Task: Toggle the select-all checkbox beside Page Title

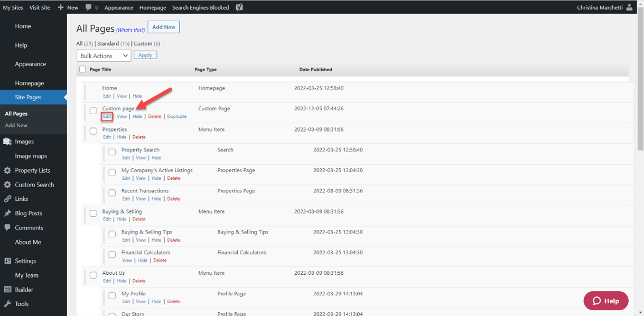Action: pyautogui.click(x=82, y=69)
